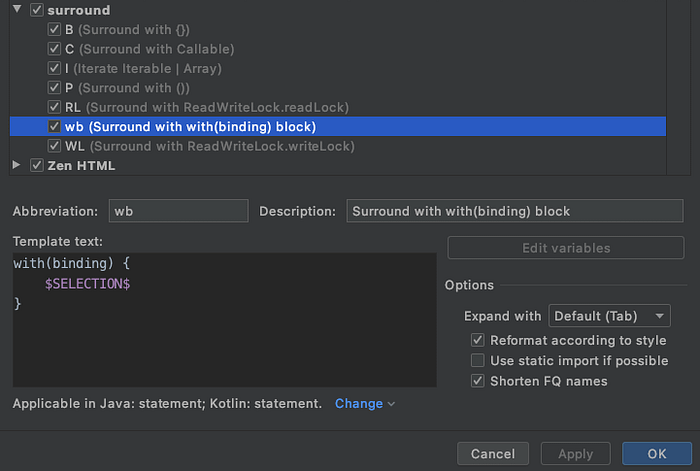
Task: Expand the Zen HTML group
Action: pyautogui.click(x=17, y=165)
